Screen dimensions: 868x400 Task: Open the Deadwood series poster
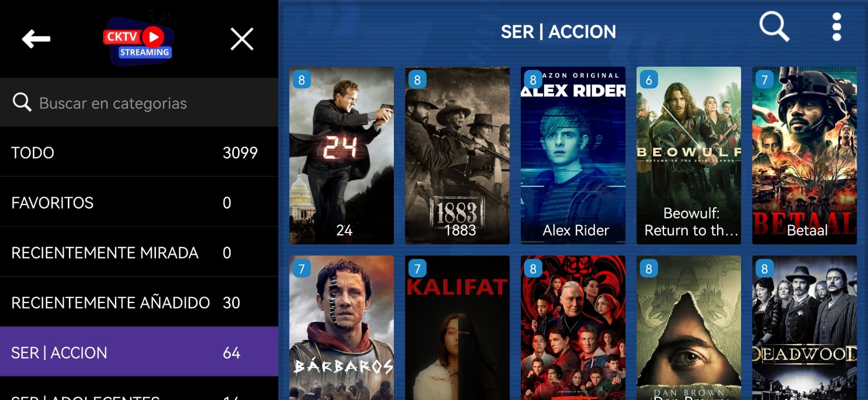(x=805, y=328)
